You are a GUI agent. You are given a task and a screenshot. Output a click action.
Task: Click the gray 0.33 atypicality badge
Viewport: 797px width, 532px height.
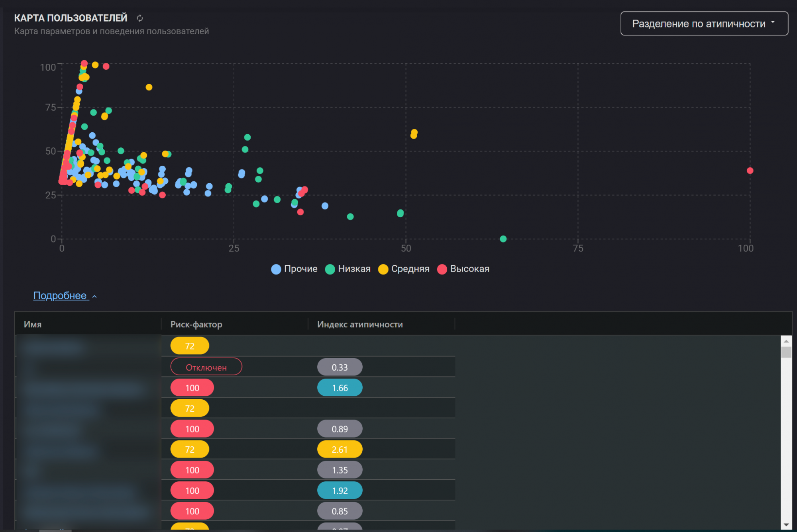pos(340,367)
